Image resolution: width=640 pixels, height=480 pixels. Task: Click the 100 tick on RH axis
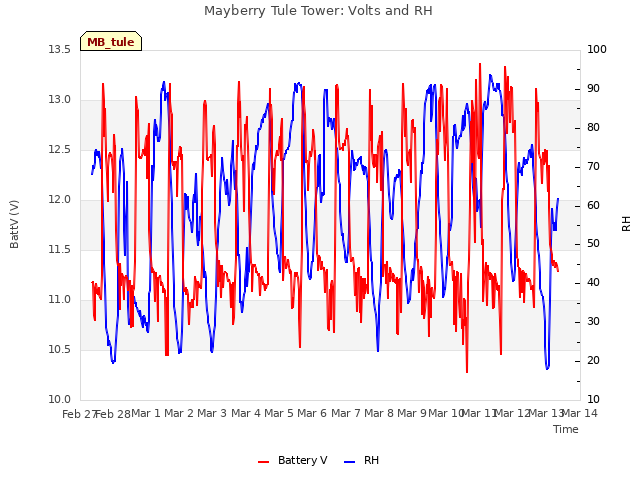(597, 49)
